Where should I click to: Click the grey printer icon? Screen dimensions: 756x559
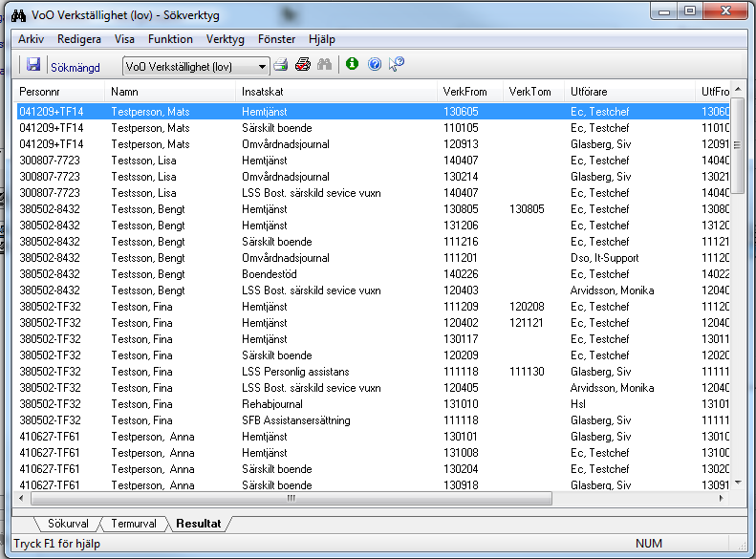tap(281, 64)
